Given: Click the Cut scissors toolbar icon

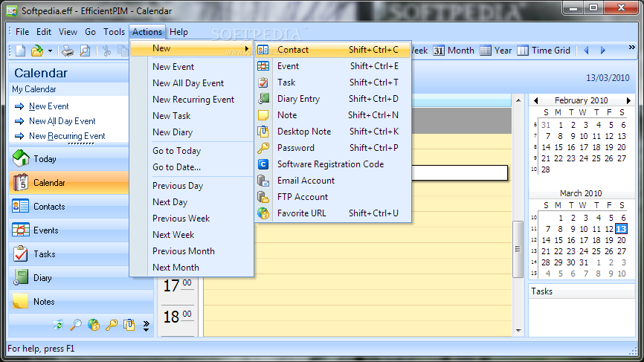Looking at the screenshot, I should coord(107,51).
